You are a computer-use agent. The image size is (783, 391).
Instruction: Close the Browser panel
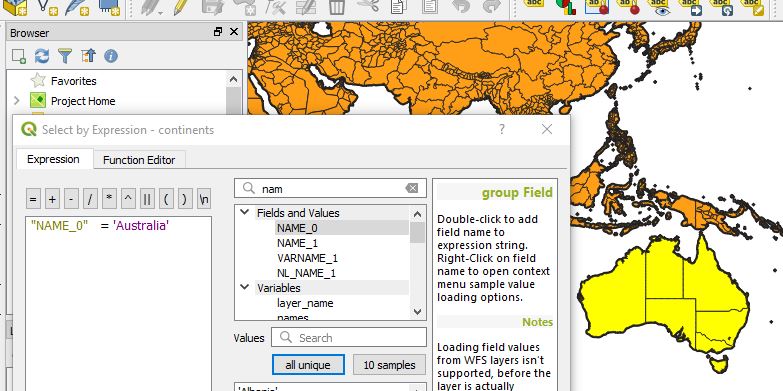(x=234, y=32)
